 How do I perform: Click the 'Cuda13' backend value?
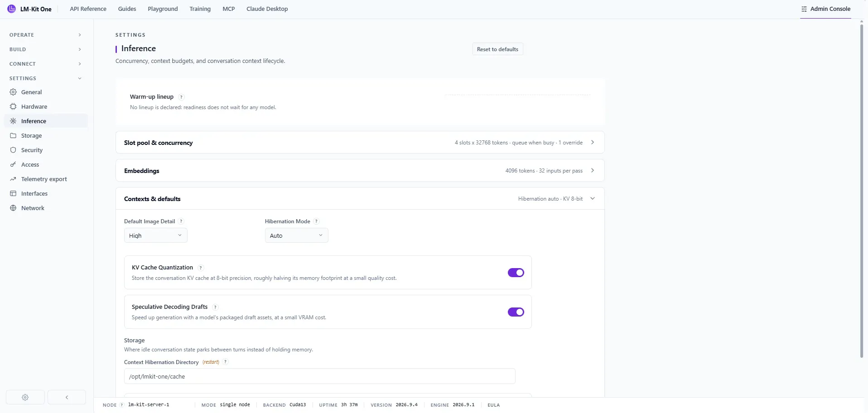pyautogui.click(x=298, y=405)
